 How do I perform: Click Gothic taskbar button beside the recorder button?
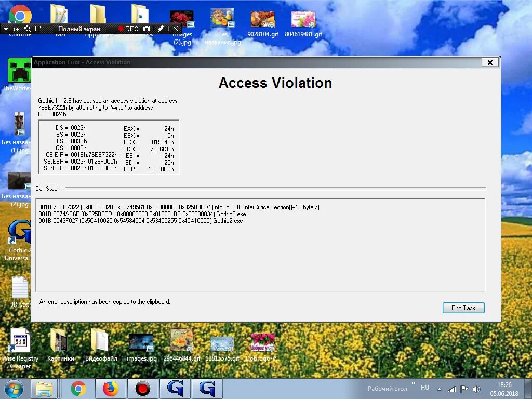tap(175, 389)
